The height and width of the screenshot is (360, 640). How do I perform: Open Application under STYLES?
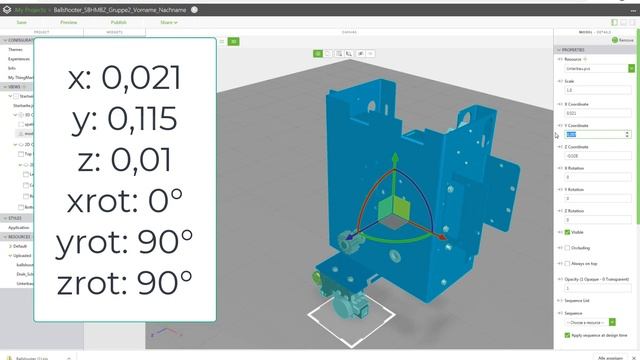(19, 227)
